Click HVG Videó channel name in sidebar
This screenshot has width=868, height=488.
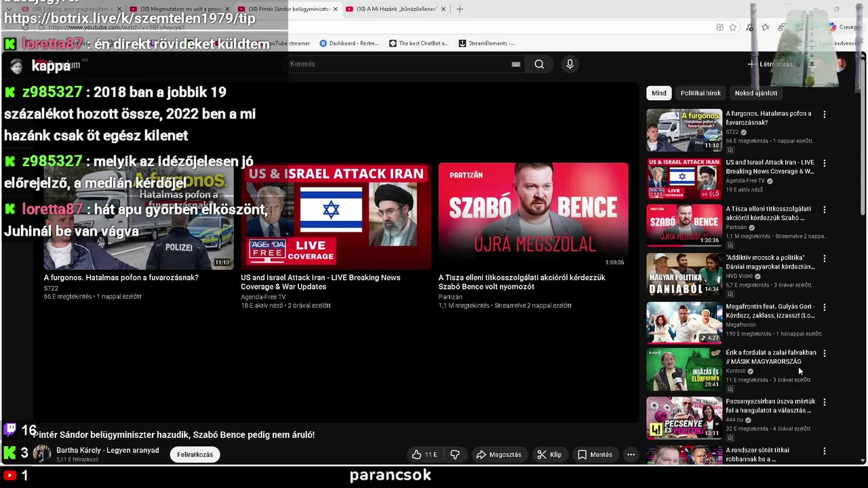pos(739,277)
